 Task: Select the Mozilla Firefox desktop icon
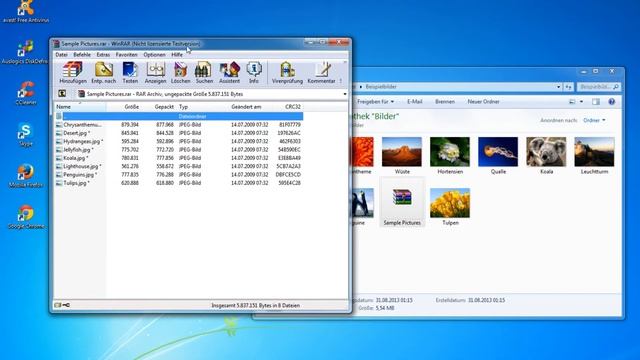click(x=26, y=176)
